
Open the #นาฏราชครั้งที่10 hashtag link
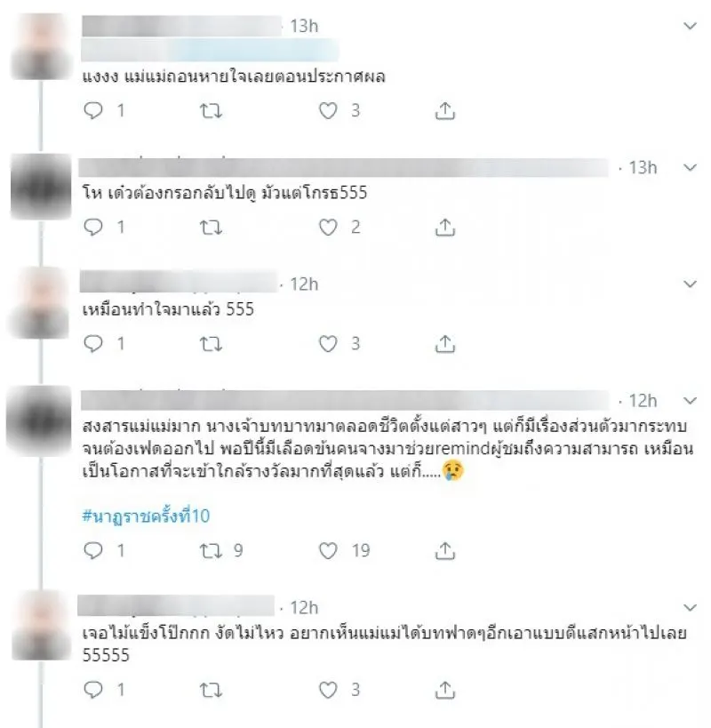[146, 516]
